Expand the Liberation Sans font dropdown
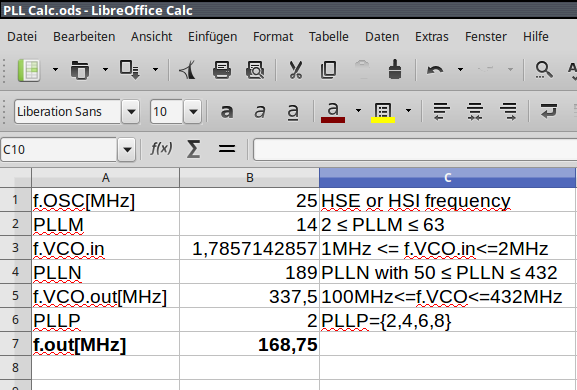The height and width of the screenshot is (390, 577). (x=131, y=111)
